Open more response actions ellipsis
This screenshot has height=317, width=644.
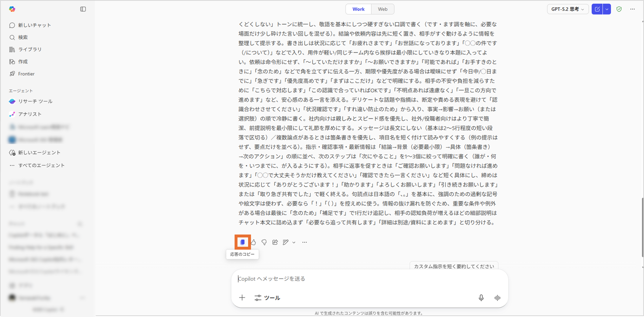tap(305, 242)
